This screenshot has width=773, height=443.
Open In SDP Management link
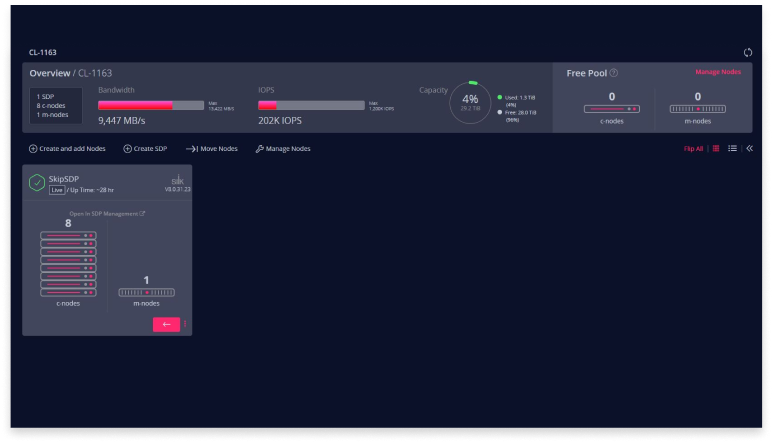click(x=107, y=213)
